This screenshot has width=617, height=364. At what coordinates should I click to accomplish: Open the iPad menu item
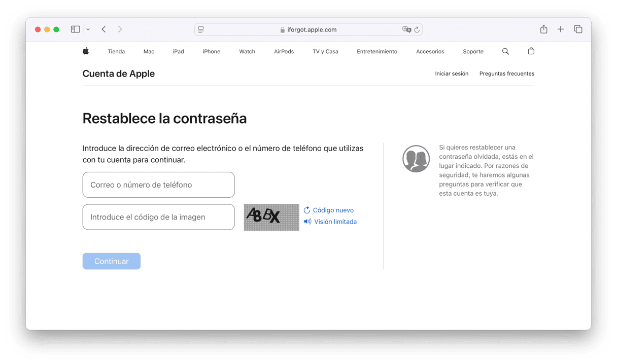178,51
